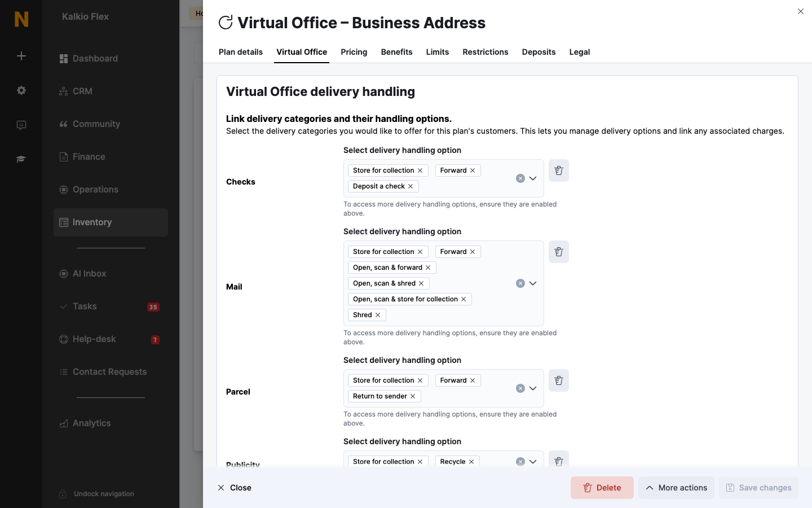Open the graduation cap icon in left rail
Image resolution: width=812 pixels, height=508 pixels.
21,159
